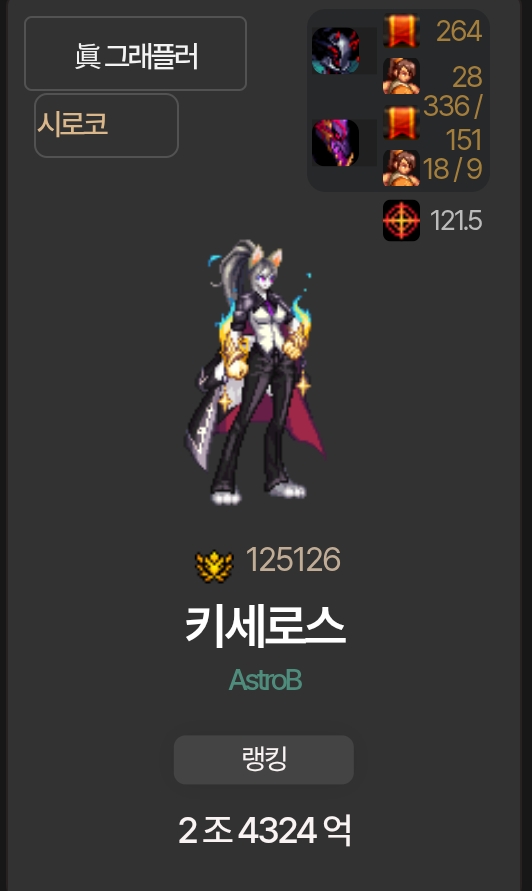The height and width of the screenshot is (891, 532).
Task: Click the character face icon beside 18 / 9
Action: (x=401, y=168)
